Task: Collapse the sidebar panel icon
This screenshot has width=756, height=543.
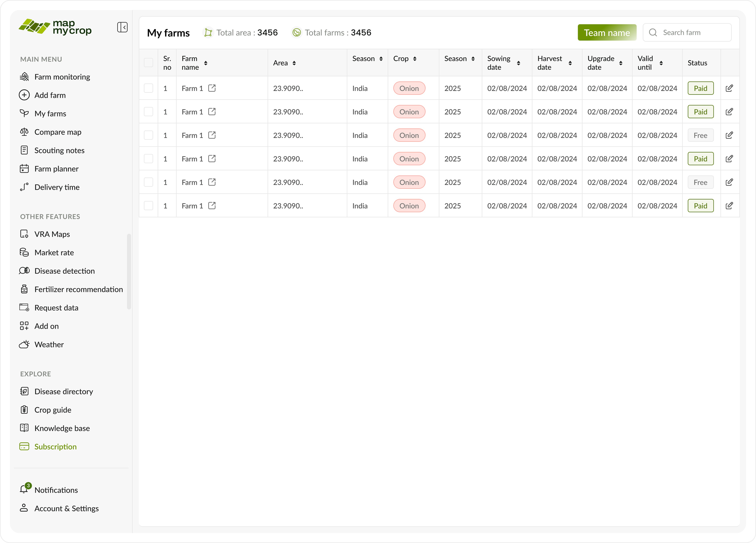Action: click(122, 27)
